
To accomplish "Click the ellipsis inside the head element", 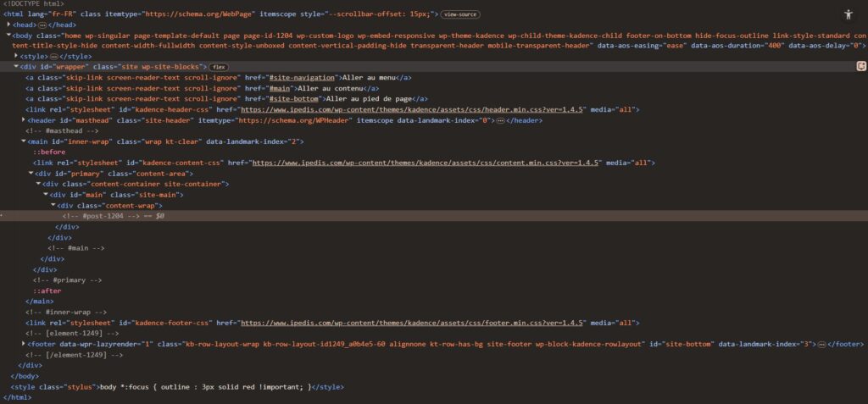I will click(42, 25).
